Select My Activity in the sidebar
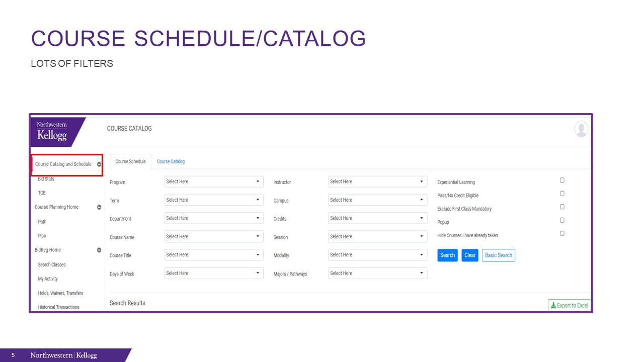The height and width of the screenshot is (362, 644). [48, 279]
